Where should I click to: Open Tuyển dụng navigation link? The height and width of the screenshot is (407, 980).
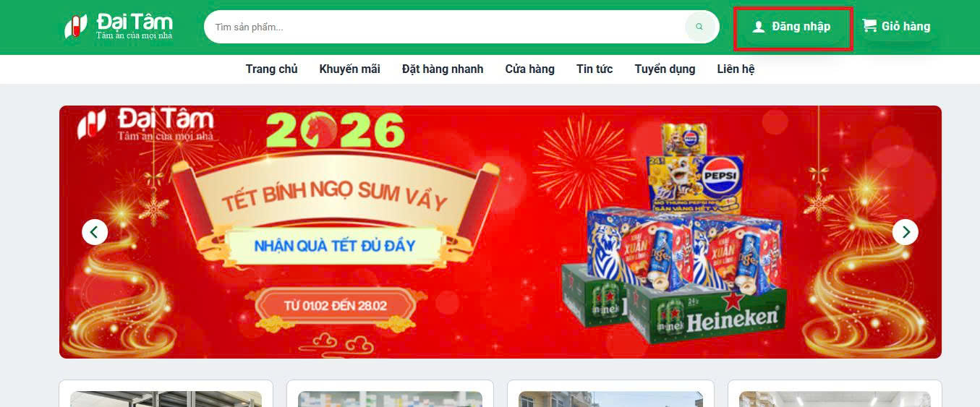(665, 69)
